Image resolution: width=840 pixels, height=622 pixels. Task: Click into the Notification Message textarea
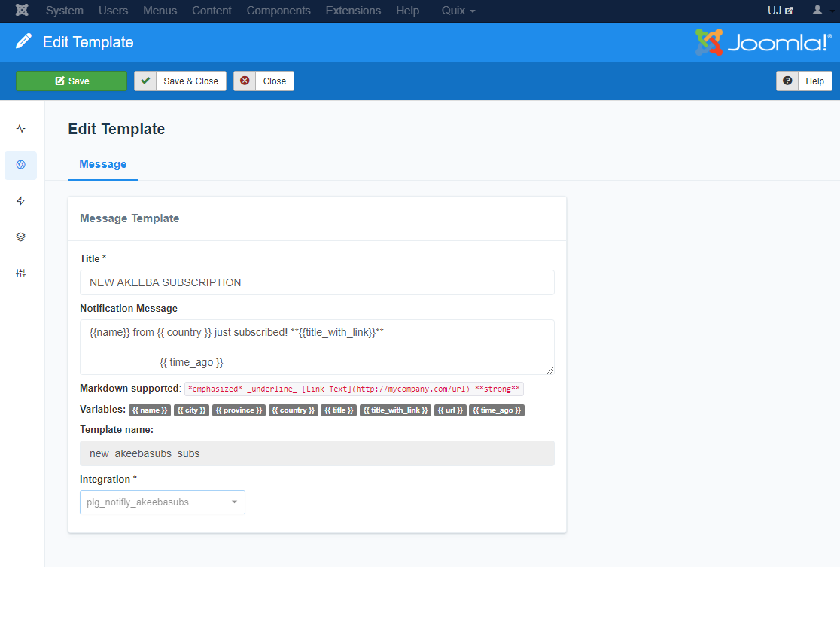(317, 347)
